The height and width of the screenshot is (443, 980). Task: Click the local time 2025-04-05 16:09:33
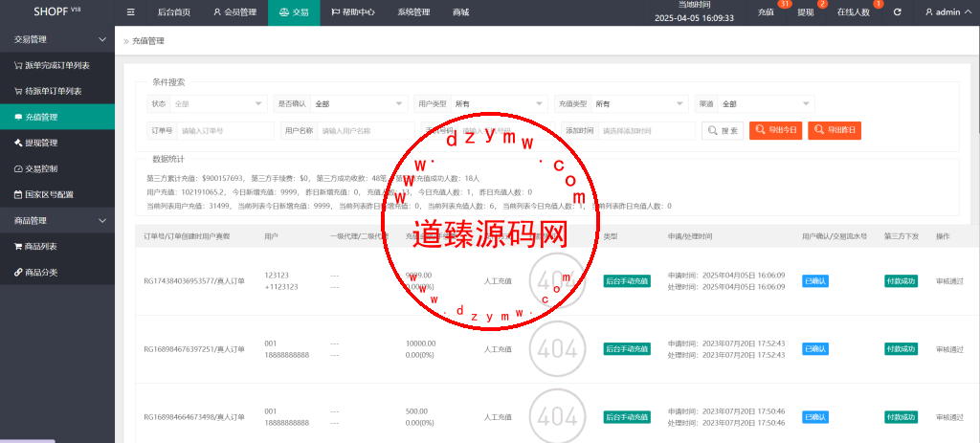pyautogui.click(x=694, y=18)
